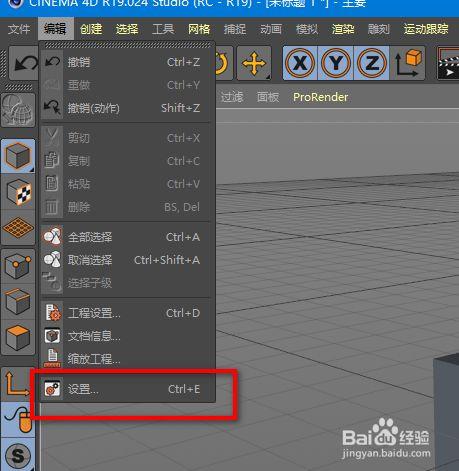This screenshot has width=459, height=471.
Task: Choose 全部选择 menu entry
Action: [126, 237]
